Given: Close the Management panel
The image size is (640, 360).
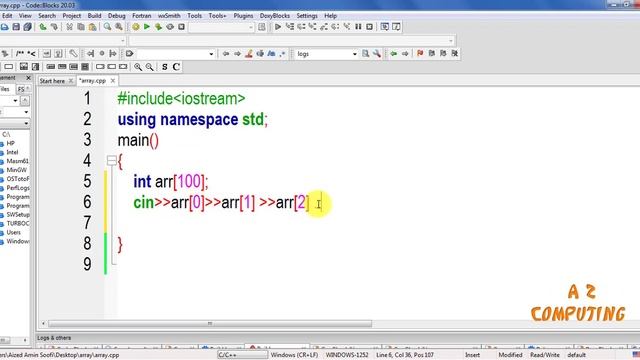Looking at the screenshot, I should 28,78.
